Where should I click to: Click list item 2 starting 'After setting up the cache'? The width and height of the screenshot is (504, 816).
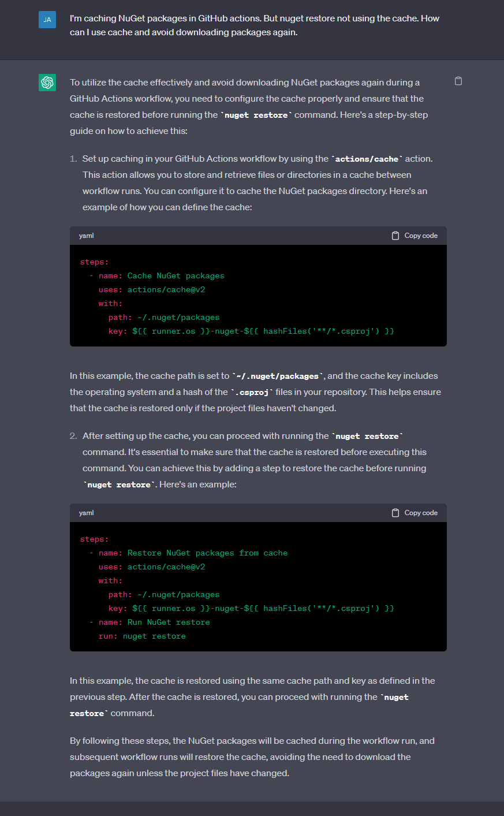point(255,460)
